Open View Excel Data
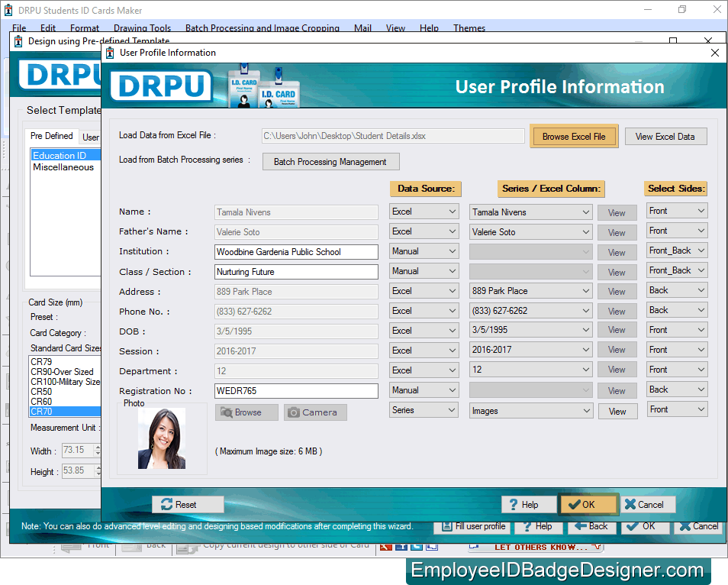 665,136
